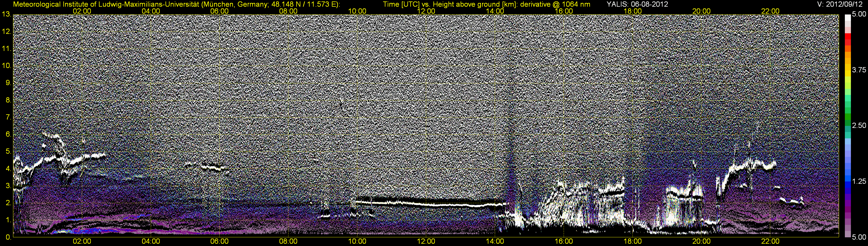868x246 pixels.
Task: Click the 16:00 label on the lower time axis
Action: (x=564, y=242)
